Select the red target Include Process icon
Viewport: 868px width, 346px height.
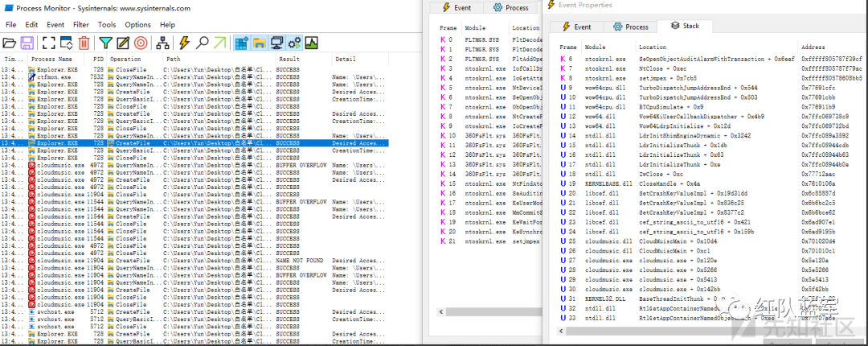[x=141, y=42]
